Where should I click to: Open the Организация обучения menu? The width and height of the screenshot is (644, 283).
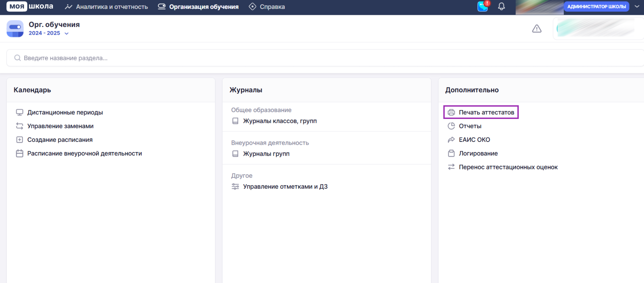tap(198, 7)
